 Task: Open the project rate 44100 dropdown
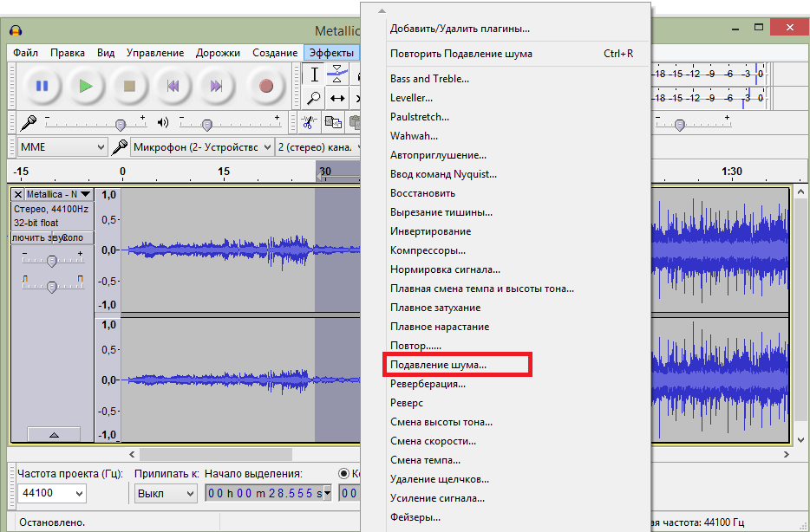pos(52,493)
